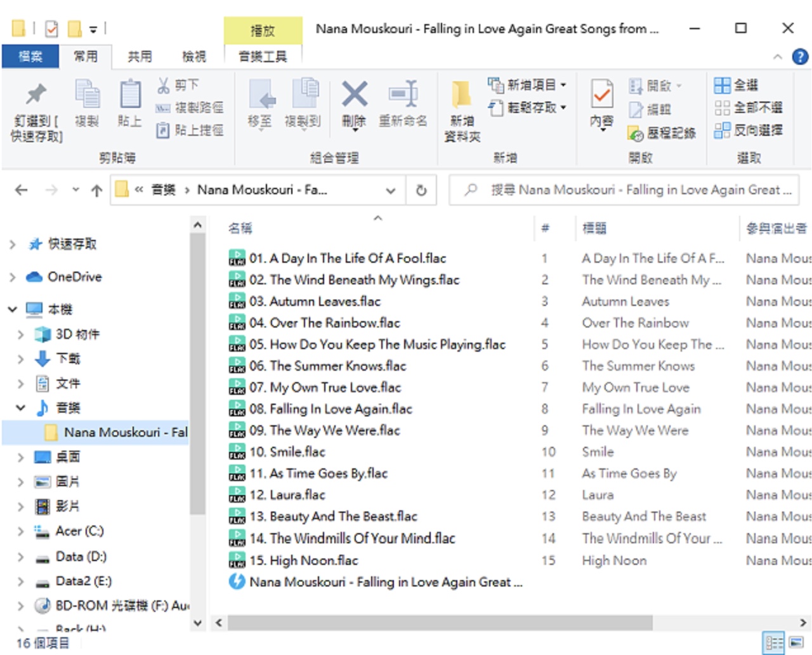Click the Play (播放) contextual tab
This screenshot has width=812, height=655.
click(x=263, y=30)
